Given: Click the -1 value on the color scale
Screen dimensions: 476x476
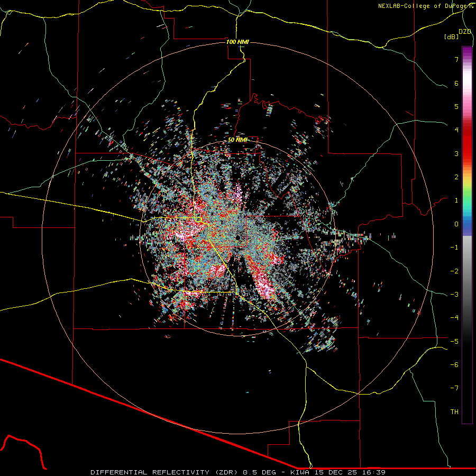Looking at the screenshot, I should tap(454, 248).
